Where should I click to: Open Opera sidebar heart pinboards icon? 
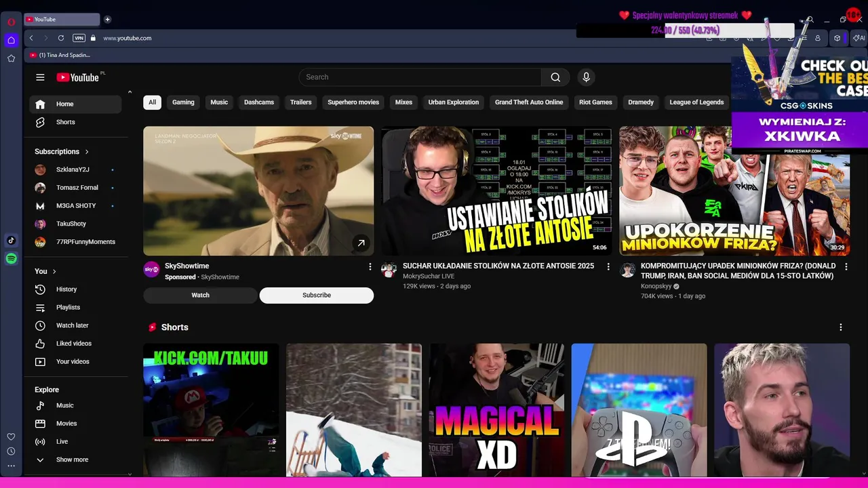[x=11, y=436]
